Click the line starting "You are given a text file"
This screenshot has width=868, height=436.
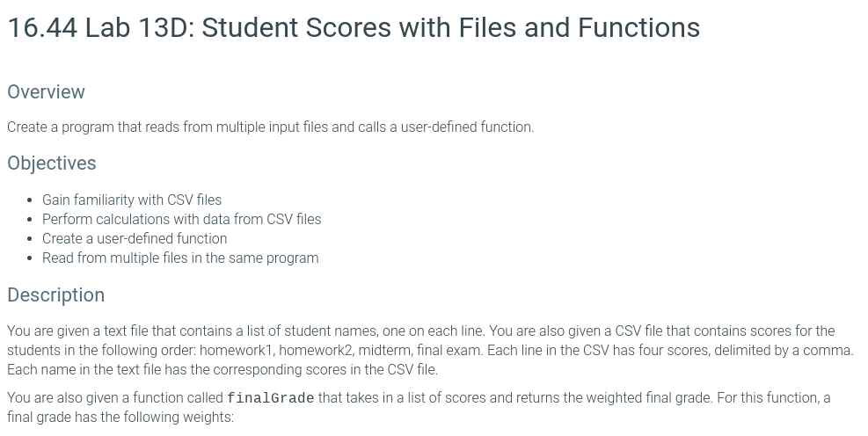tap(420, 331)
